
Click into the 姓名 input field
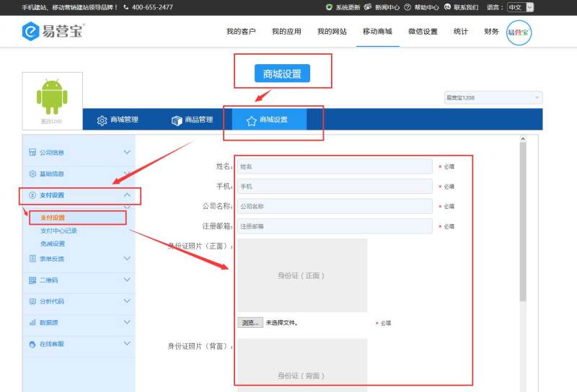coord(334,166)
